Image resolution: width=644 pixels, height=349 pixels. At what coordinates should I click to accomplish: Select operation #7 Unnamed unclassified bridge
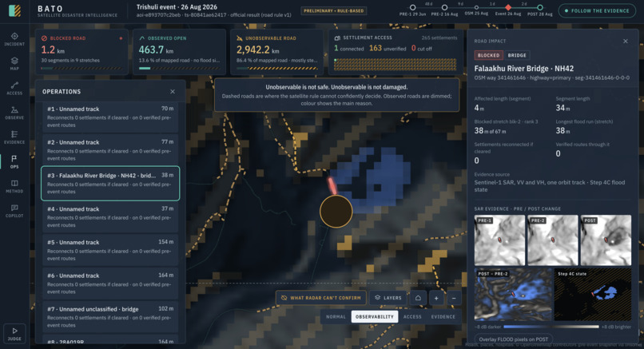pyautogui.click(x=110, y=317)
